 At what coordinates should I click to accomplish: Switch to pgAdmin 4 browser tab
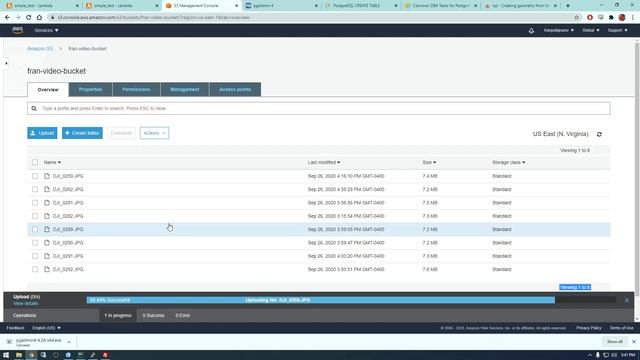pos(281,6)
